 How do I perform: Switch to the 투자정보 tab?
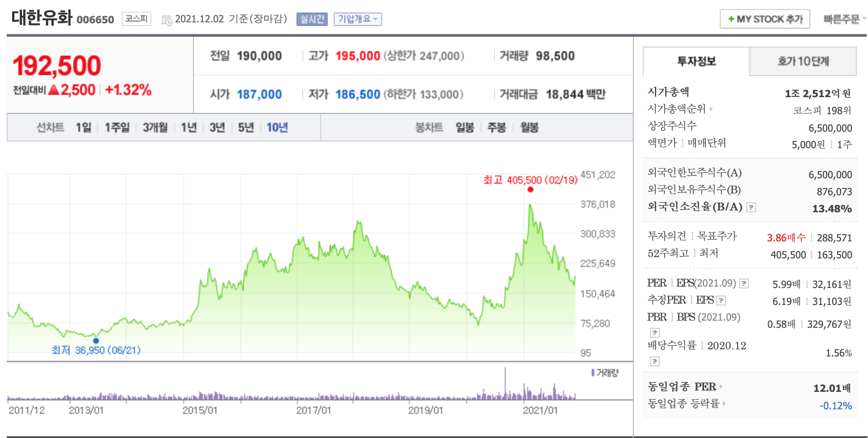click(x=696, y=61)
